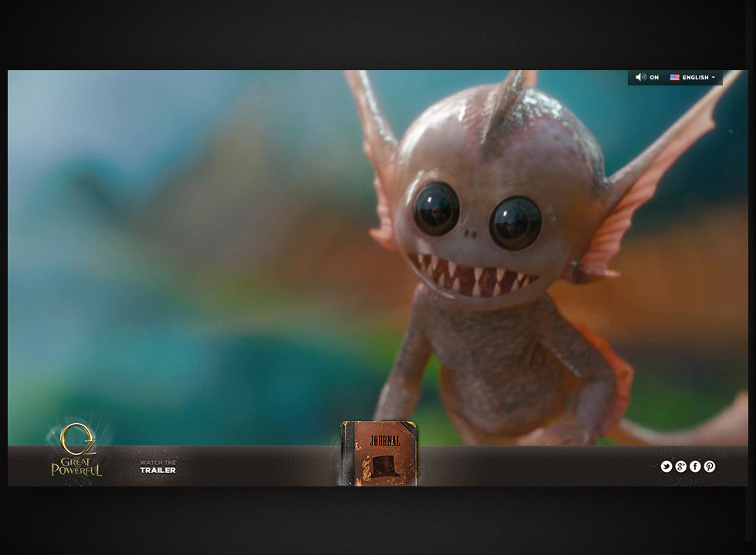Open the ENGLISH language dropdown
756x555 pixels.
pos(694,78)
